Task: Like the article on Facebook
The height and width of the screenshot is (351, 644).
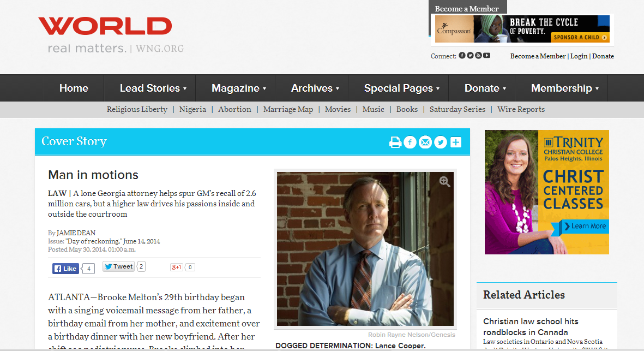Action: click(x=66, y=269)
